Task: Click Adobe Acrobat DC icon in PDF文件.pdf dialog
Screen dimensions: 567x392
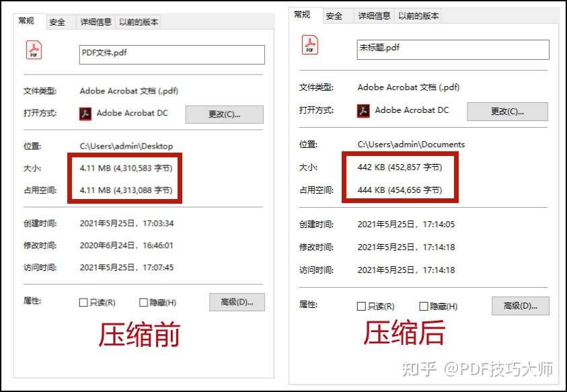Action: [x=85, y=114]
